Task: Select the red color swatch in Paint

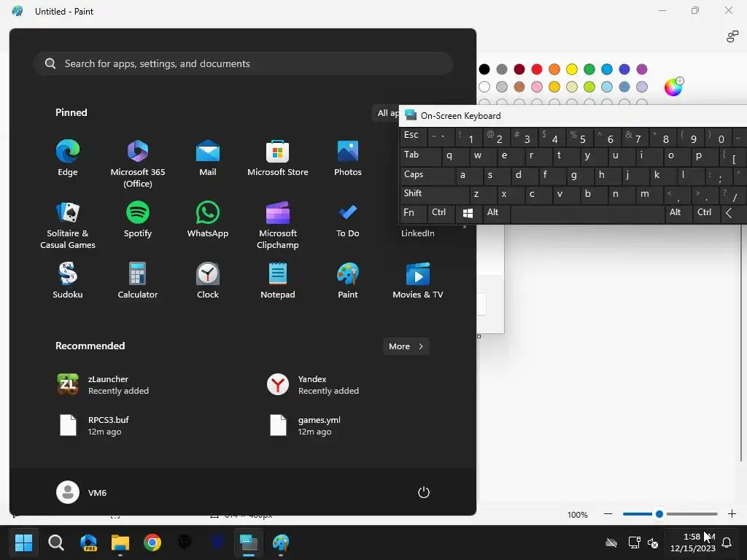Action: (537, 69)
